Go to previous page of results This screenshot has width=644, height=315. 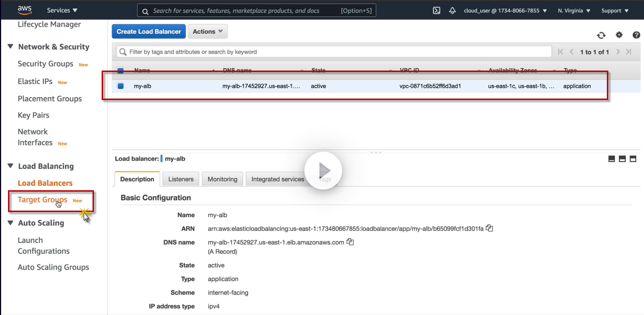coord(572,52)
